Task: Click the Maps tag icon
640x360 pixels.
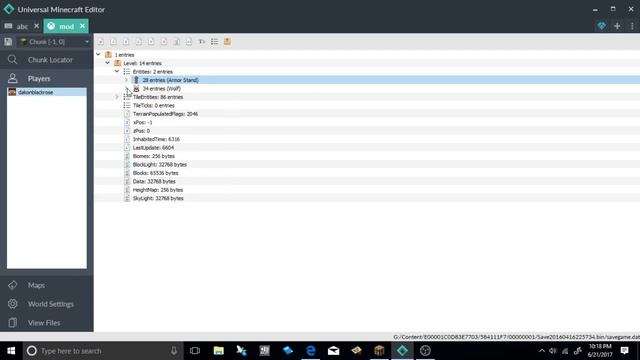Action: [x=13, y=285]
